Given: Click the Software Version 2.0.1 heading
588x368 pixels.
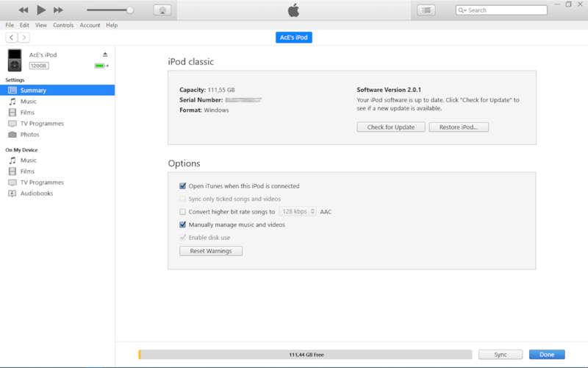Looking at the screenshot, I should click(389, 90).
